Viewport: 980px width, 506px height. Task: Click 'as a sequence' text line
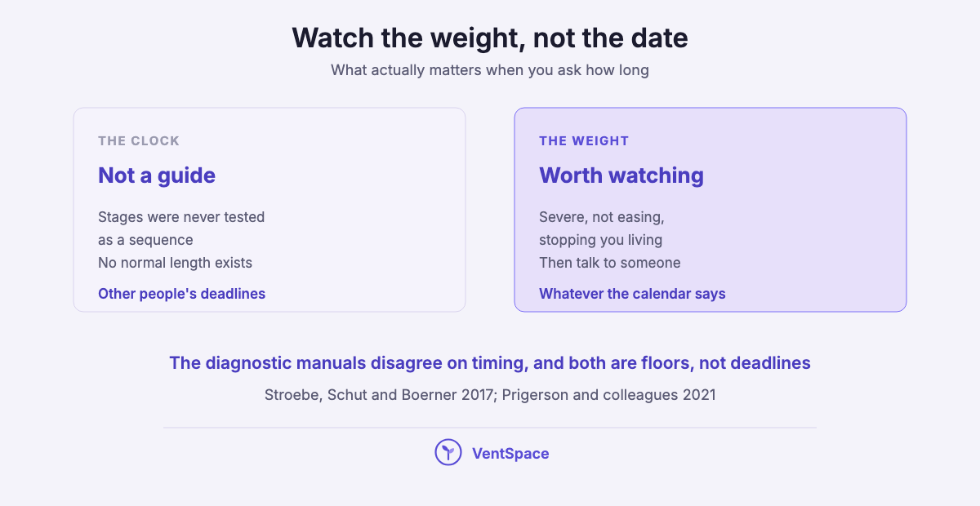145,240
